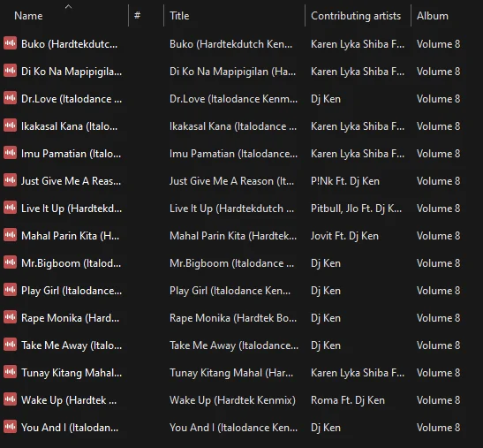The image size is (483, 448).
Task: Click the Take Me Away audio icon
Action: pos(11,345)
